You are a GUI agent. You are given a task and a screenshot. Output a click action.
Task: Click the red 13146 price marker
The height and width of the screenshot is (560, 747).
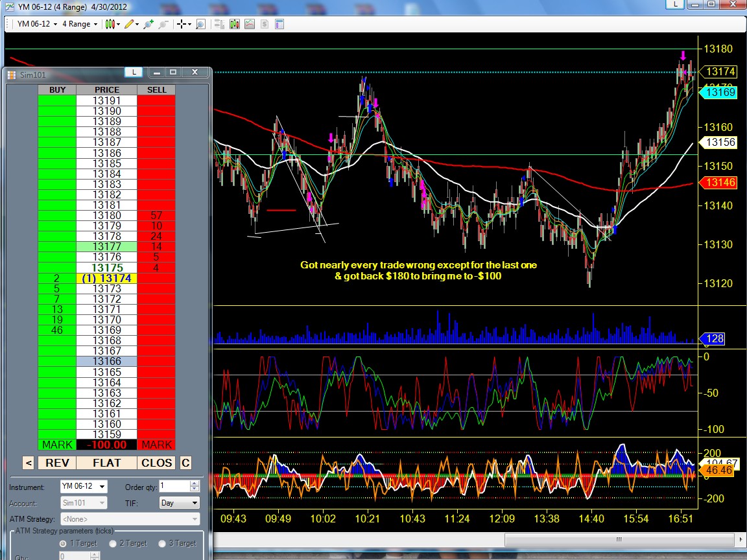(x=719, y=182)
